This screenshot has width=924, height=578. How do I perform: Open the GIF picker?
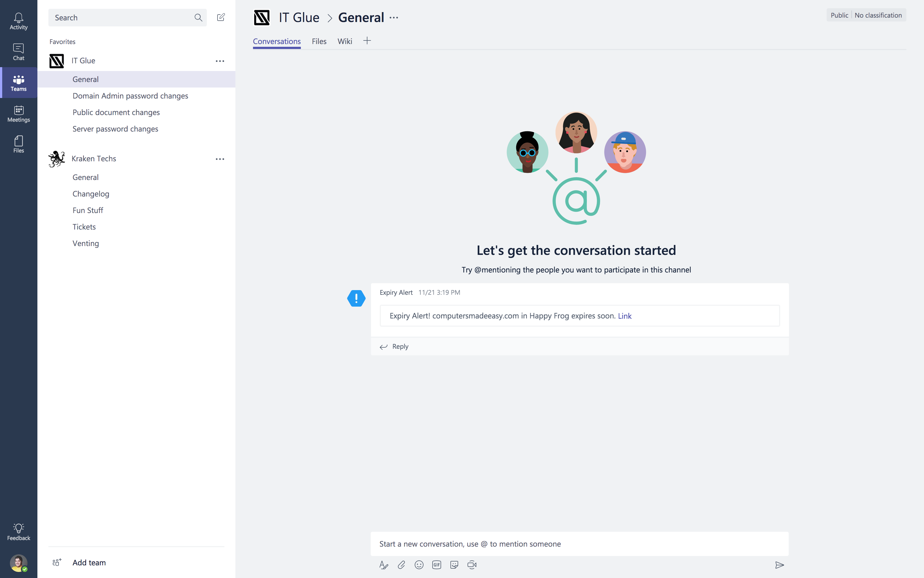[x=436, y=565]
